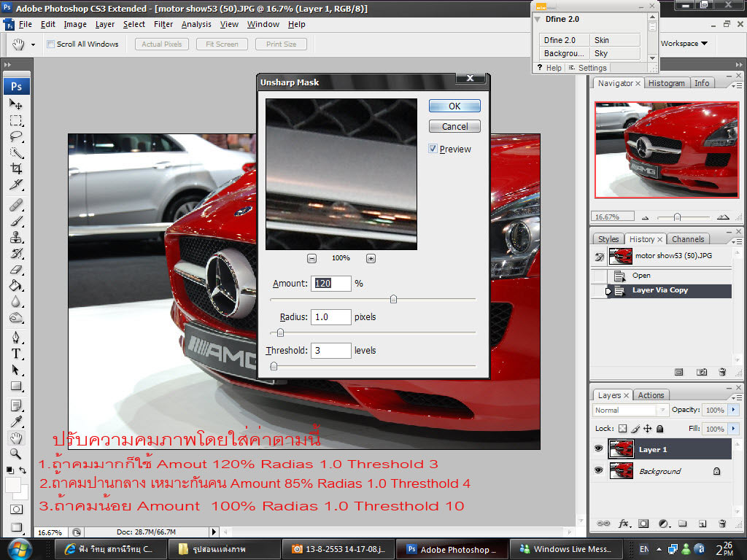Open the History panel options menu
This screenshot has width=747, height=560.
tap(737, 241)
